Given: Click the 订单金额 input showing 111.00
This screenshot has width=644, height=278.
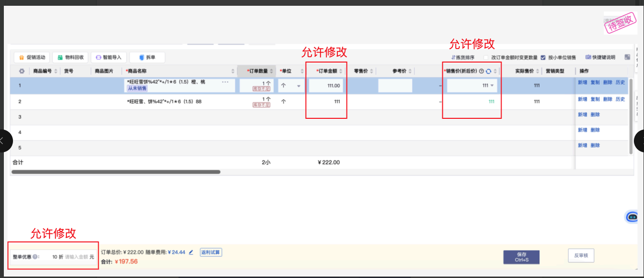Looking at the screenshot, I should (325, 86).
